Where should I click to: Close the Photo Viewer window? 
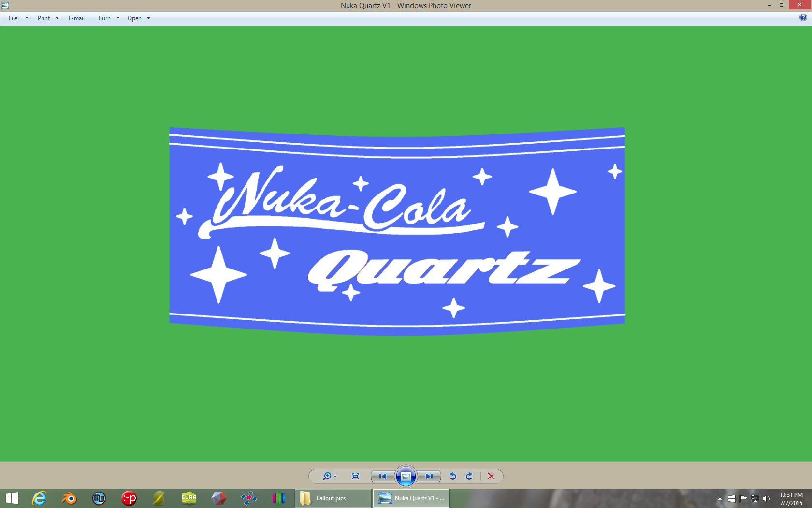[800, 5]
